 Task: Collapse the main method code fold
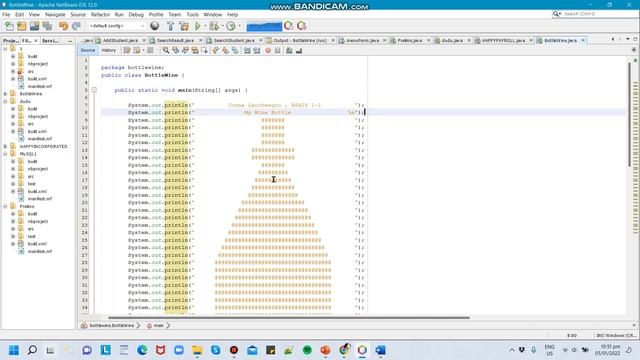pyautogui.click(x=94, y=90)
